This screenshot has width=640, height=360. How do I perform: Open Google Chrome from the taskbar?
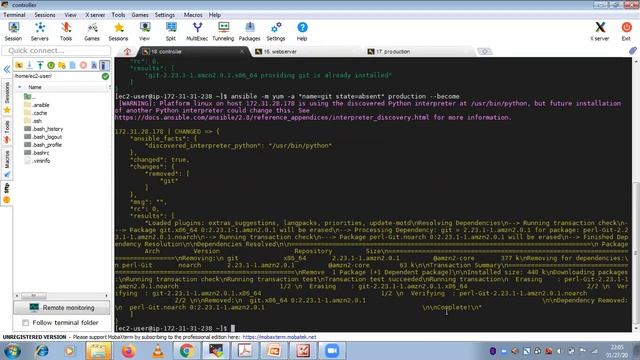pyautogui.click(x=187, y=351)
